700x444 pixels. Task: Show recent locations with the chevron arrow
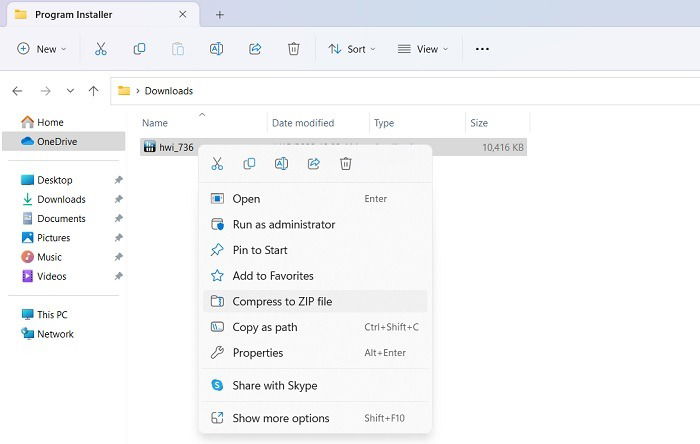coord(70,91)
